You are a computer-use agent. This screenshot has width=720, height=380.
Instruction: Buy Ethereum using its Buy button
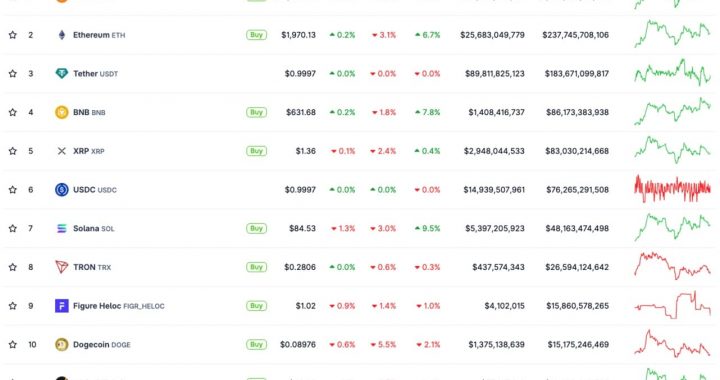(256, 35)
